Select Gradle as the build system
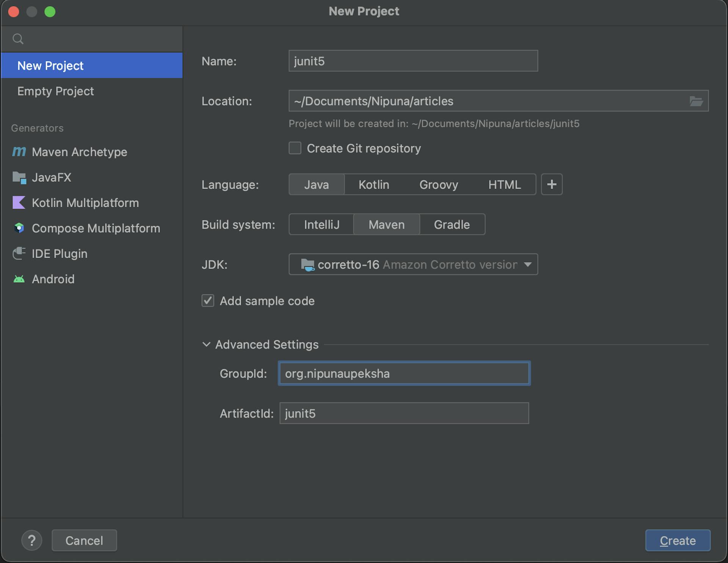728x563 pixels. [x=452, y=224]
